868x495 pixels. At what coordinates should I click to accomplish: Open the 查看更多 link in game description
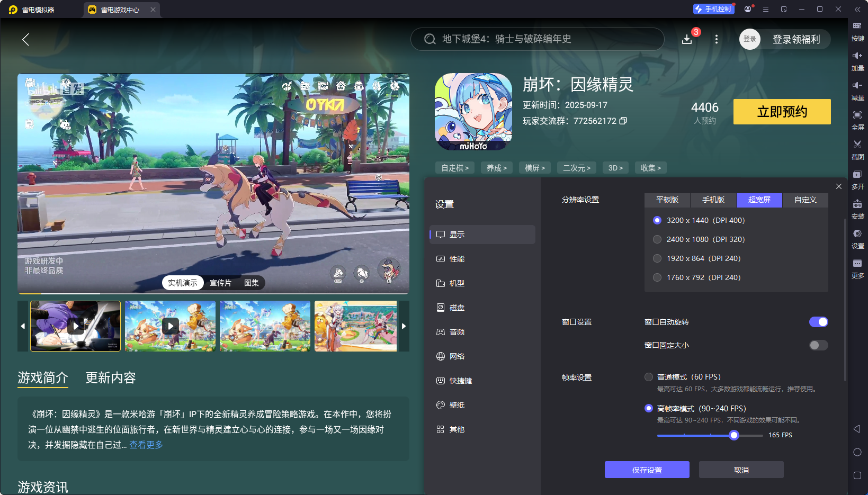146,445
